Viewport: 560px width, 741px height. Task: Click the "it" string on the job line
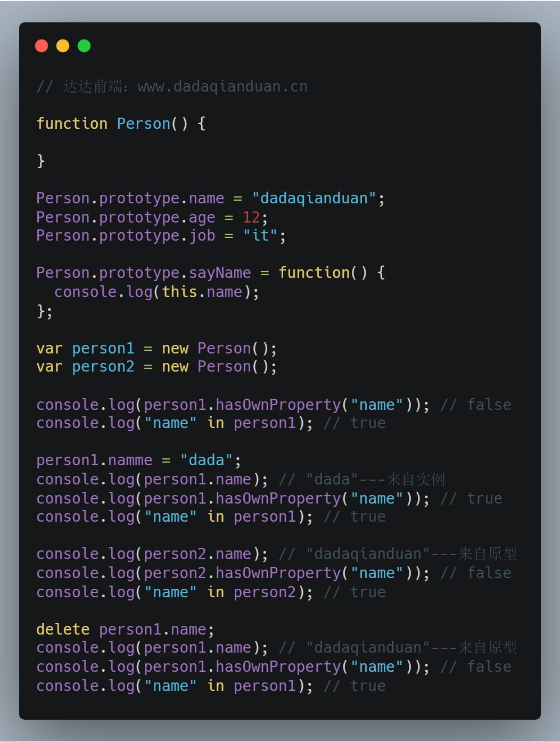[260, 235]
